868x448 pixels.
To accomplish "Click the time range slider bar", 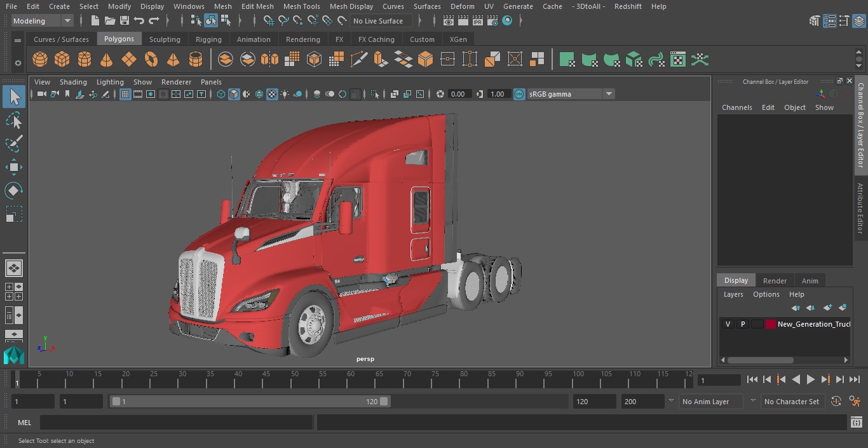I will click(x=250, y=402).
